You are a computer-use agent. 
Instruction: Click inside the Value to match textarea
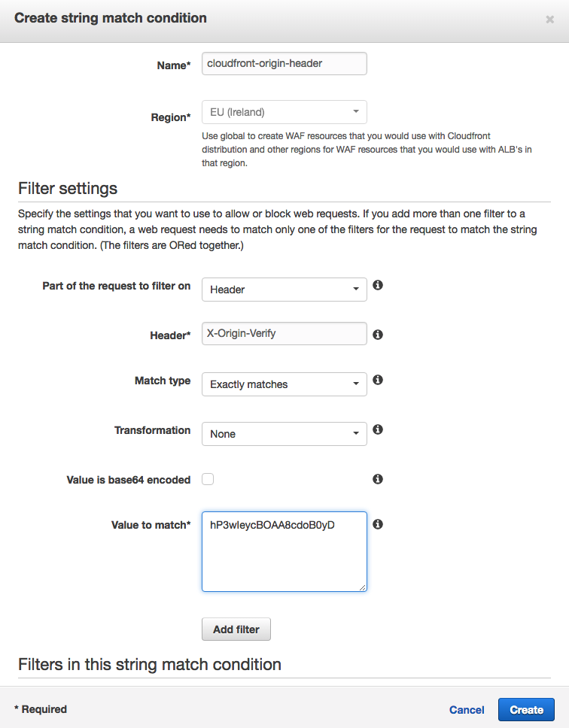click(x=284, y=551)
